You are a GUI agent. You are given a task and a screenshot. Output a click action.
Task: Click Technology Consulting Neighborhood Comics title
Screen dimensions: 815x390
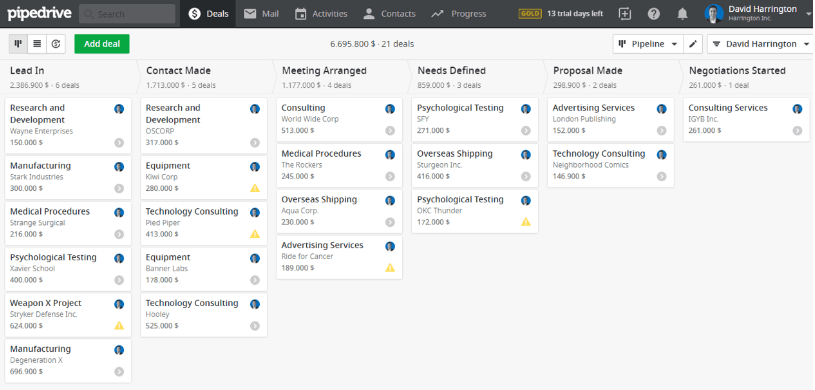pyautogui.click(x=599, y=154)
